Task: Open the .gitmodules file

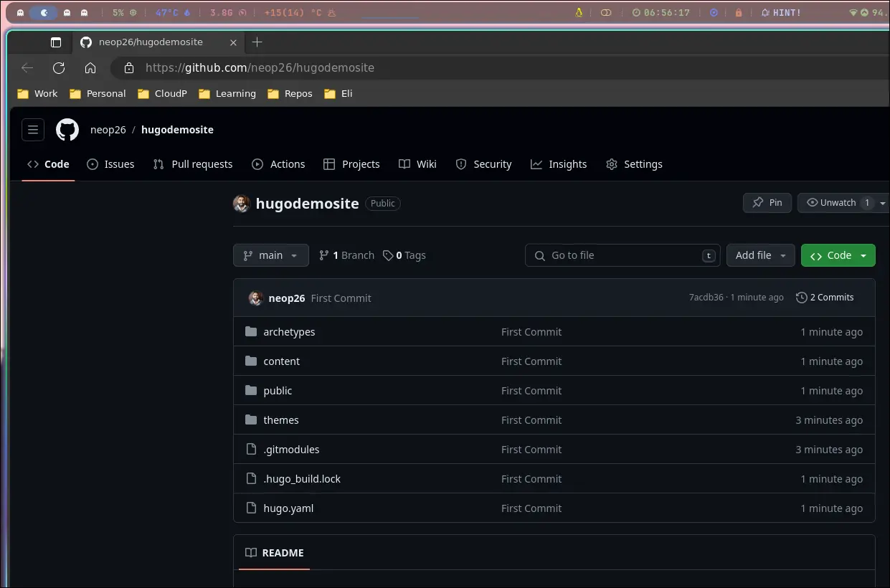Action: (x=291, y=450)
